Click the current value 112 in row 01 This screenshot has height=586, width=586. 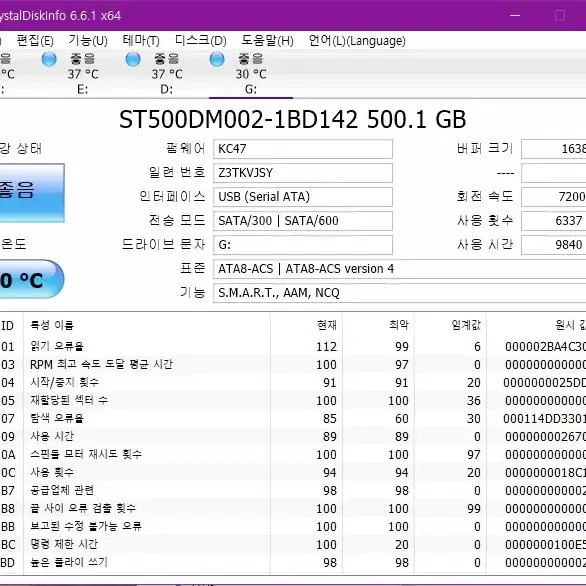point(326,347)
